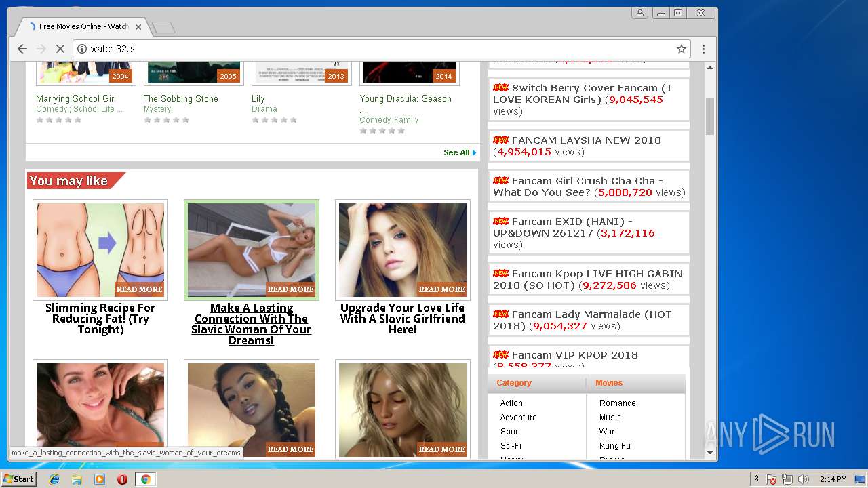This screenshot has width=868, height=488.
Task: View site info icon beside watch32.is
Action: tap(82, 49)
